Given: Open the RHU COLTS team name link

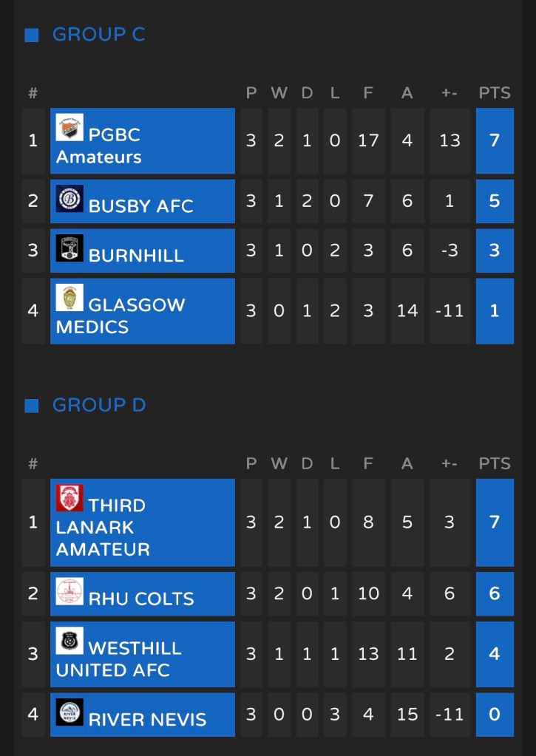Looking at the screenshot, I should 141,599.
